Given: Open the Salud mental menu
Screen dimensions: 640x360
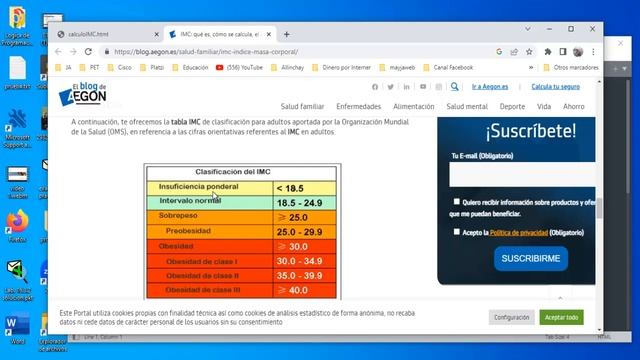Looking at the screenshot, I should [467, 107].
